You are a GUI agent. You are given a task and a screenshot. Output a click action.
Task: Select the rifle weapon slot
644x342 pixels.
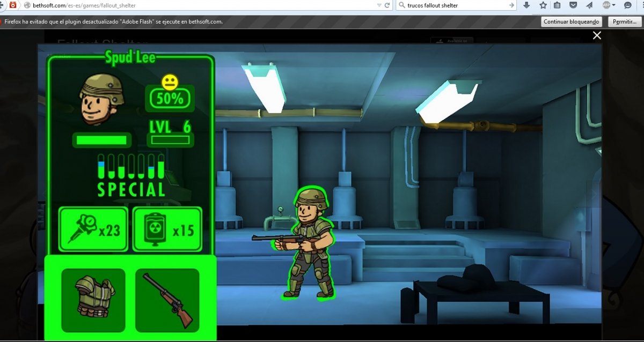[x=167, y=300]
